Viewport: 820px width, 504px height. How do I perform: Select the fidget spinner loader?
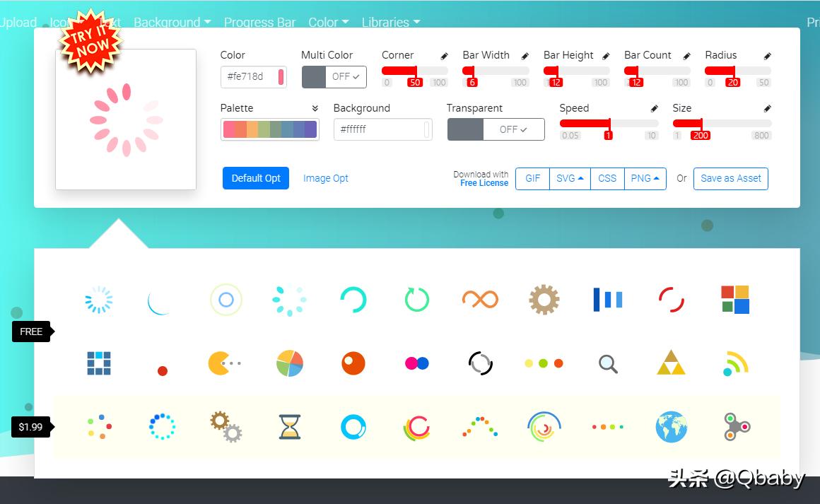(737, 427)
